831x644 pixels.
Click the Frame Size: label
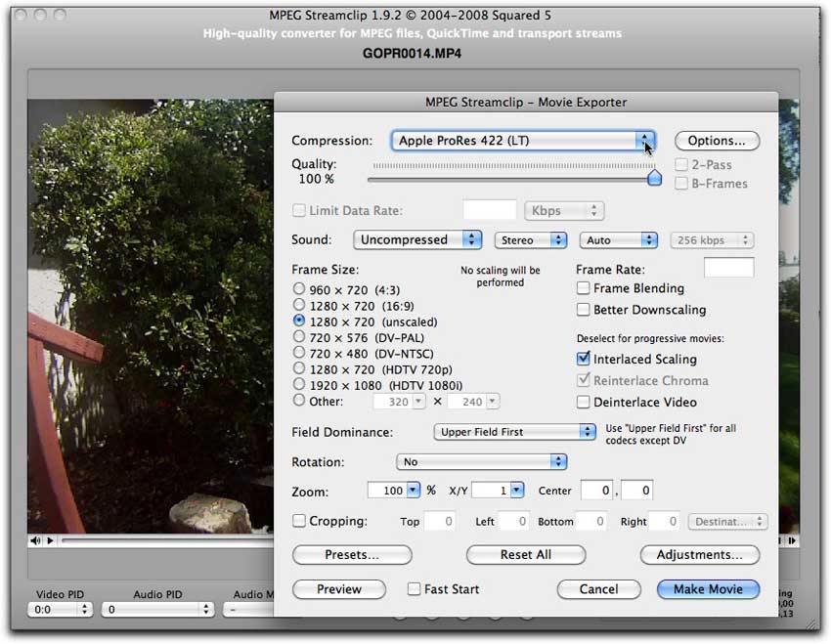pos(325,270)
